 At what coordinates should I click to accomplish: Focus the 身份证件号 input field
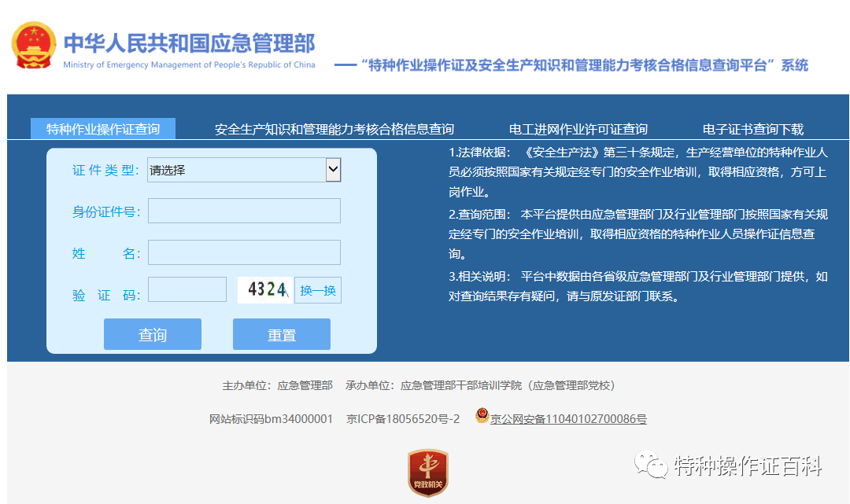point(244,211)
